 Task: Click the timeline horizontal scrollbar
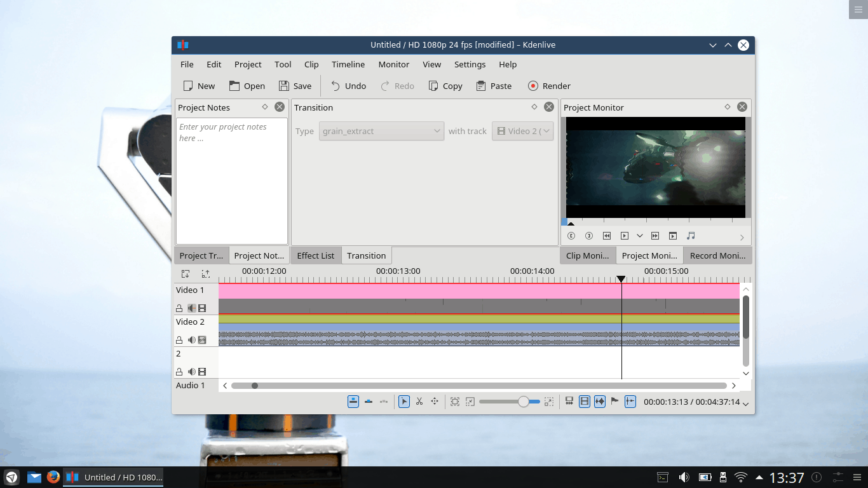click(479, 386)
